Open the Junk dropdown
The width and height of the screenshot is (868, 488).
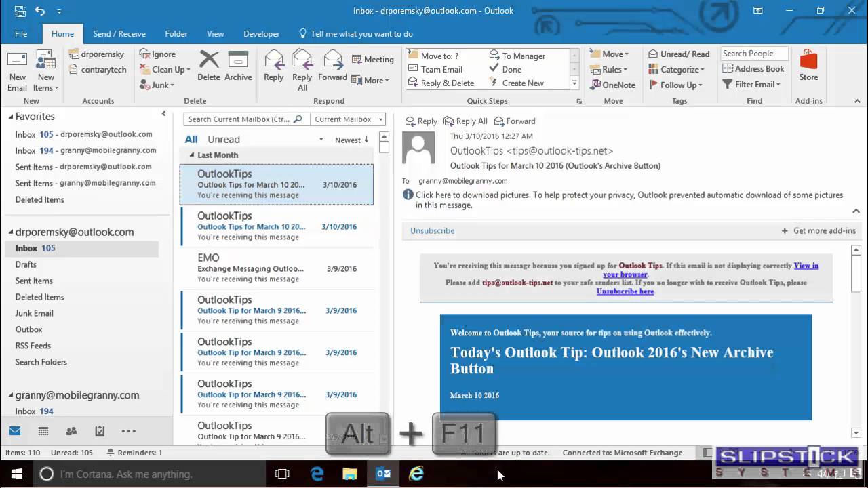click(157, 85)
